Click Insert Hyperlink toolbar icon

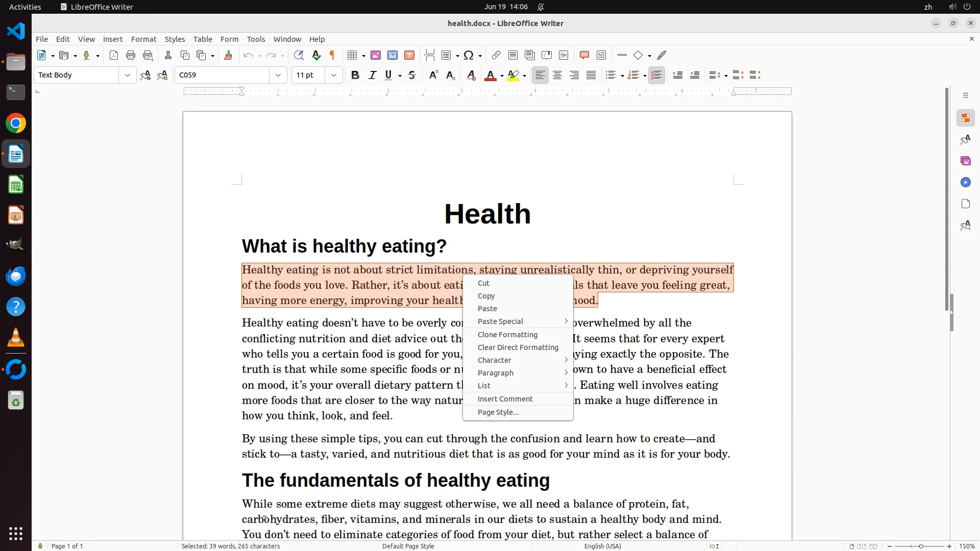pyautogui.click(x=496, y=55)
